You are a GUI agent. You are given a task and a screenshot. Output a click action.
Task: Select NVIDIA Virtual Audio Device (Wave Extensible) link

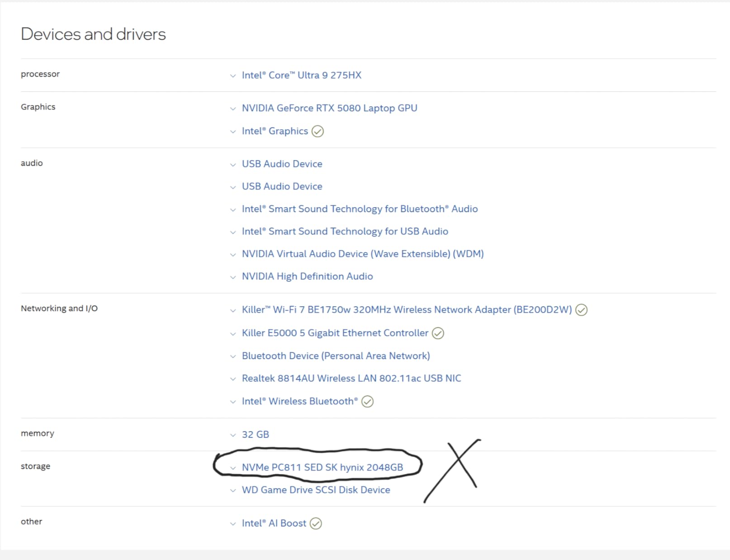pyautogui.click(x=363, y=254)
